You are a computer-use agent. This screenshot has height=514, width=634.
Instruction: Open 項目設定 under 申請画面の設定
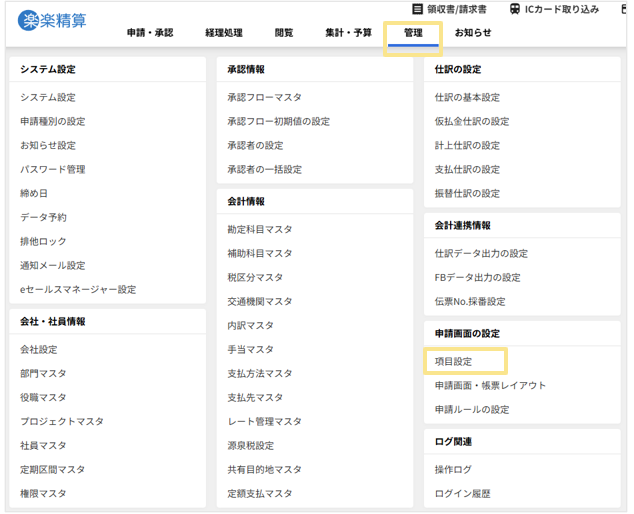[453, 361]
